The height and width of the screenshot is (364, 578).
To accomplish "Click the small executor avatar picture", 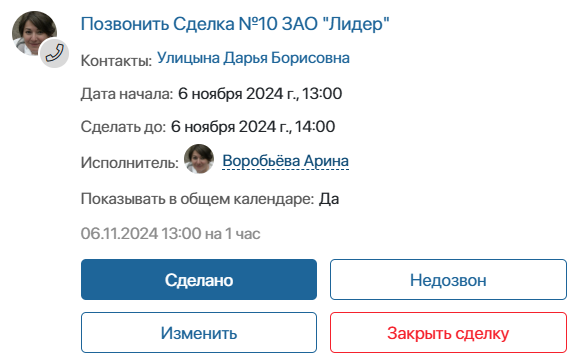I will click(199, 159).
